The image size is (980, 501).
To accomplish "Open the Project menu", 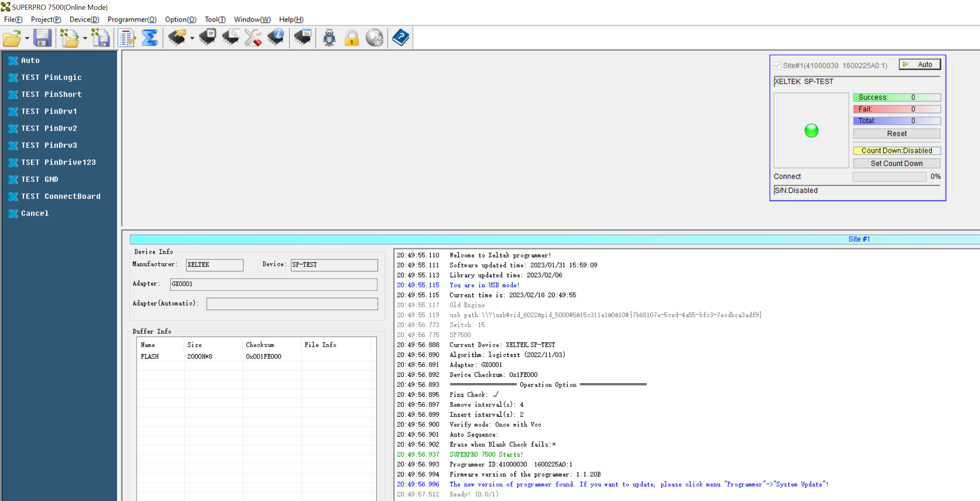I will pos(46,19).
